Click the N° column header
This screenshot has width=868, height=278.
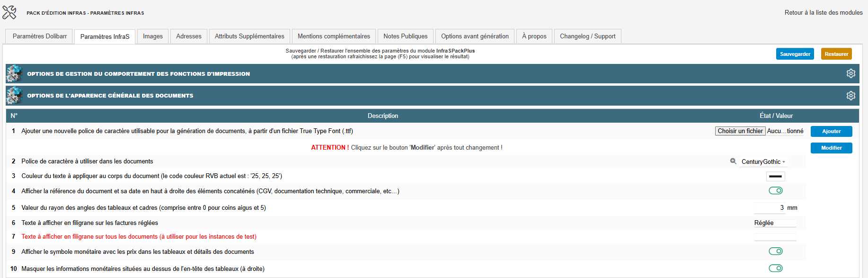click(x=14, y=116)
